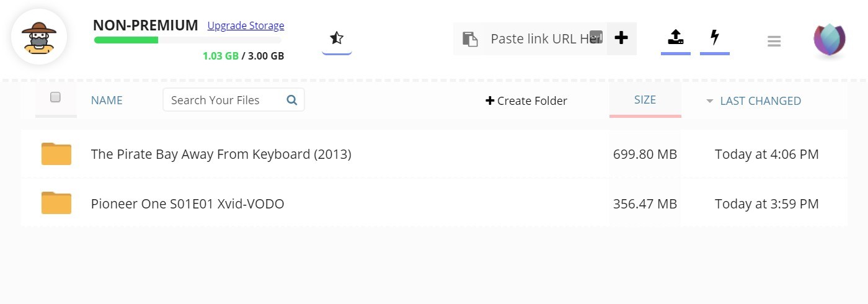
Task: Sort files by the Size column
Action: click(x=645, y=99)
